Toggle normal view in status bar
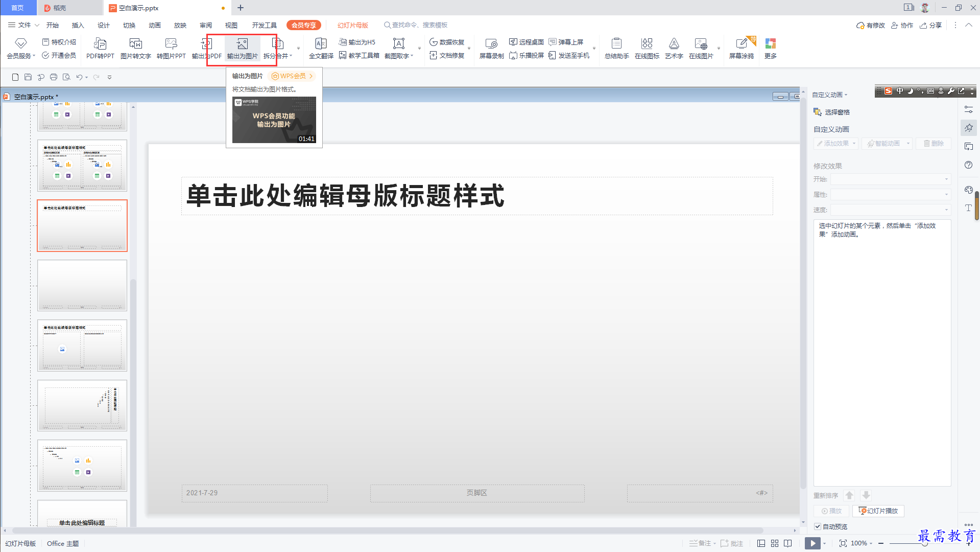 (761, 543)
